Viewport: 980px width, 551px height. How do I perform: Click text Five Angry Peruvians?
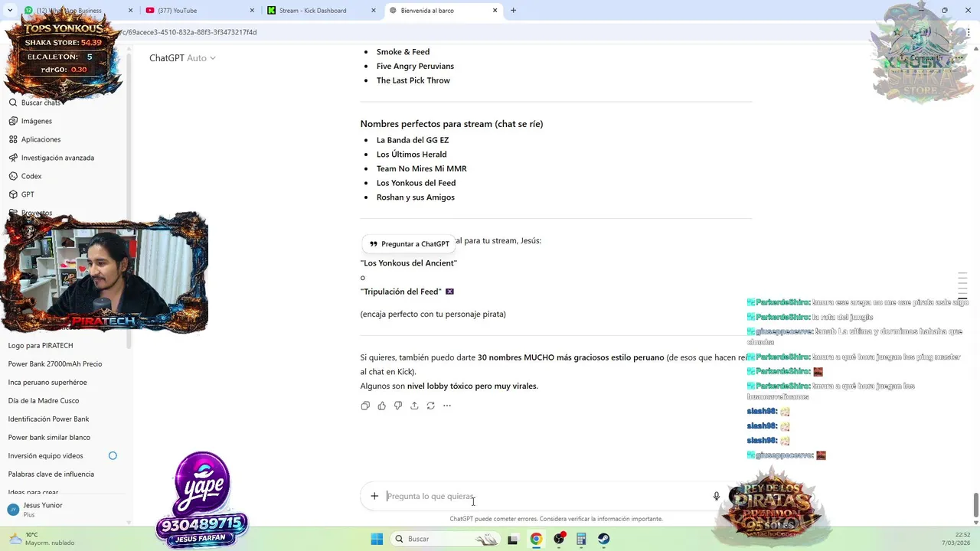click(x=415, y=67)
